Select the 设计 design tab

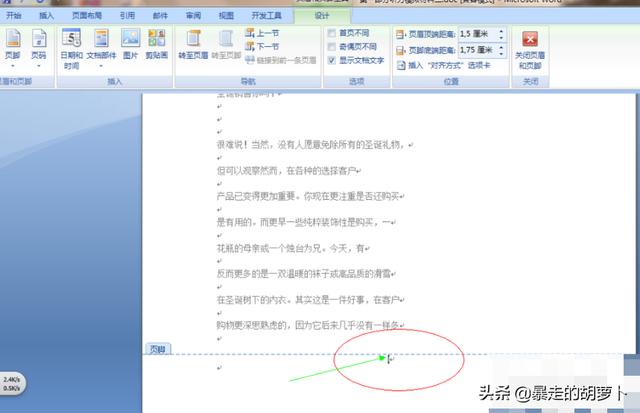pyautogui.click(x=322, y=16)
